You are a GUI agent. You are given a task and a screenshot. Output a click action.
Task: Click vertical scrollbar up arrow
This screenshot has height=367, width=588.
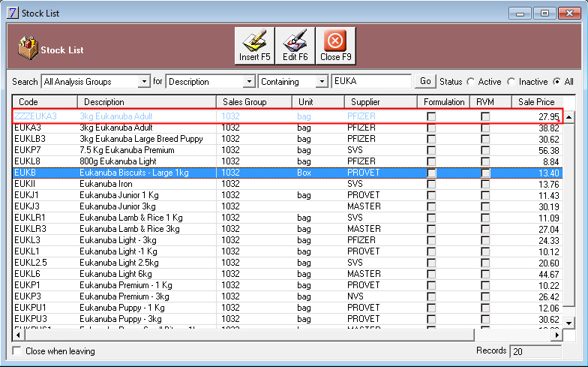click(568, 117)
